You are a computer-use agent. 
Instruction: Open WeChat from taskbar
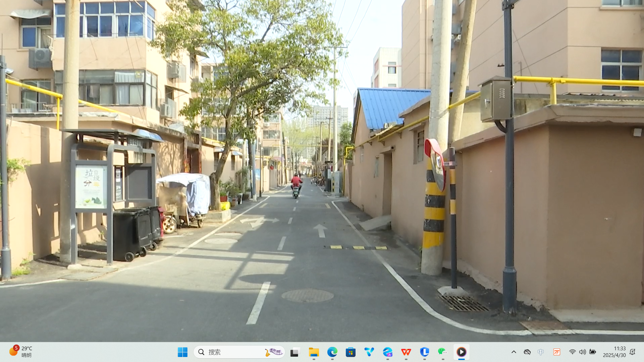(443, 352)
